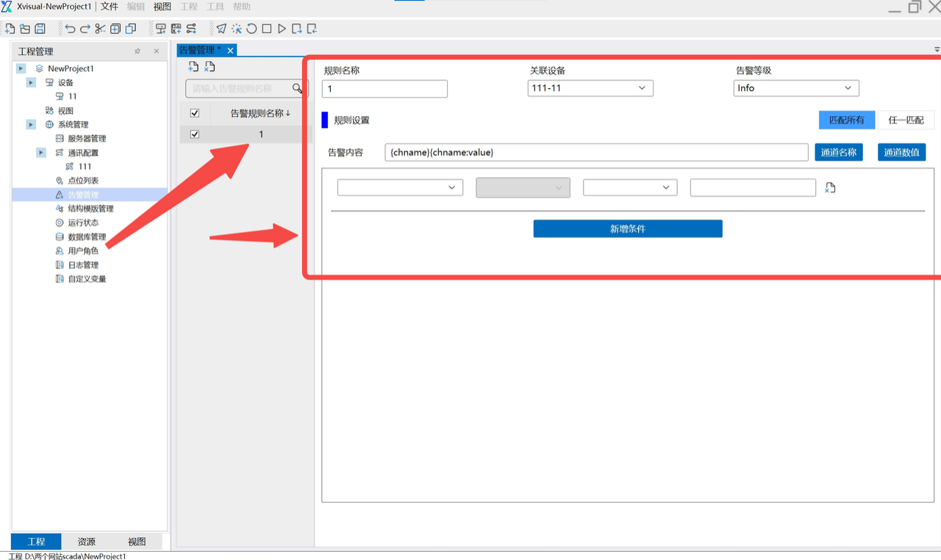Click the greyed-out second condition dropdown
This screenshot has width=941, height=560.
523,187
